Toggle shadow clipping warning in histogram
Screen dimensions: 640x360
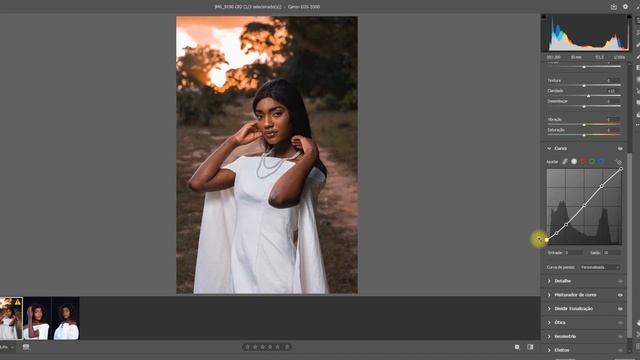point(544,17)
